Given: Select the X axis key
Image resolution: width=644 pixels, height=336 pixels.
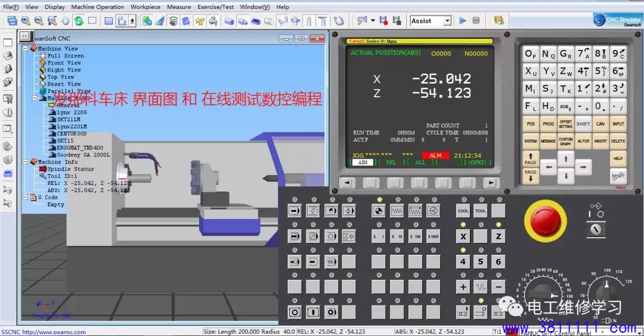Looking at the screenshot, I should click(x=463, y=236).
